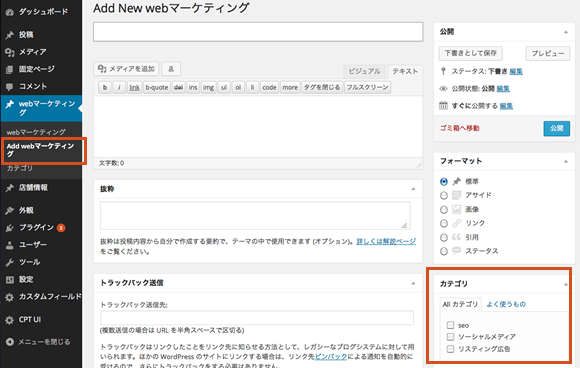Image resolution: width=580 pixels, height=368 pixels.
Task: Open webマーケティング submenu list item
Action: pos(36,132)
